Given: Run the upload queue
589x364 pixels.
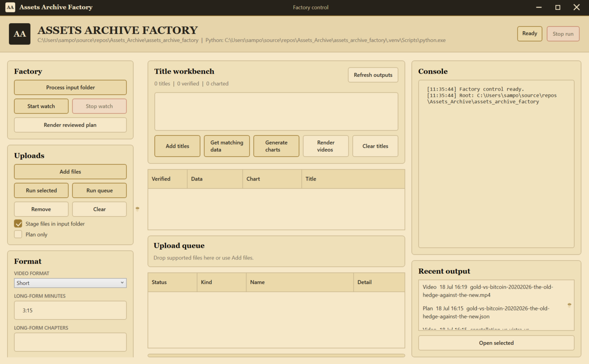Looking at the screenshot, I should (x=99, y=190).
